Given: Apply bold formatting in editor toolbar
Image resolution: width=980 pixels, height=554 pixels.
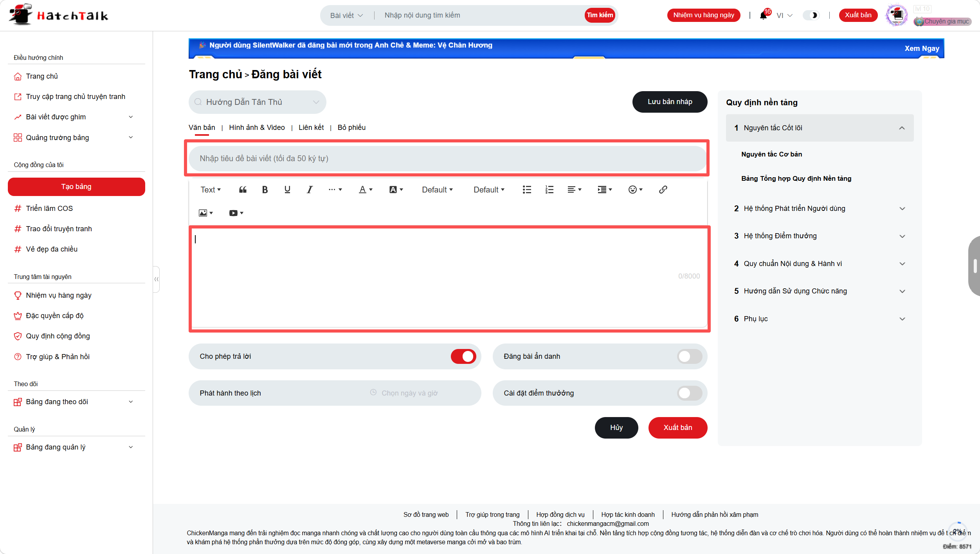Looking at the screenshot, I should point(265,190).
